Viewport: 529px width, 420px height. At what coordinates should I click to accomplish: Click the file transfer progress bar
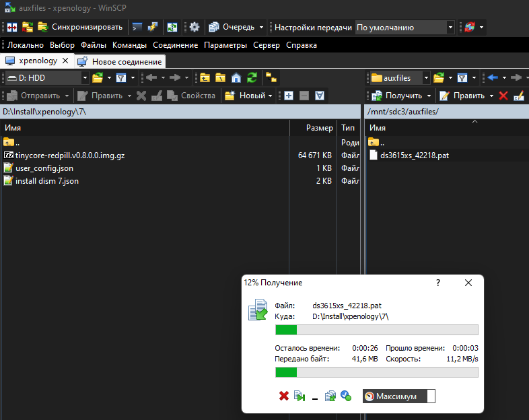(377, 330)
